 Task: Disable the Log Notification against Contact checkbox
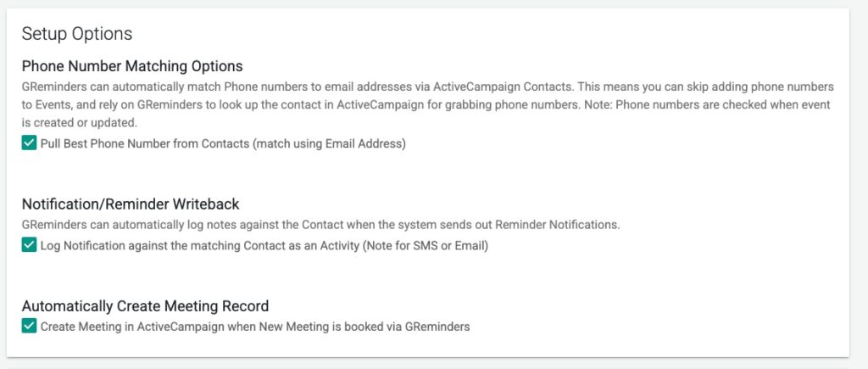pos(30,246)
